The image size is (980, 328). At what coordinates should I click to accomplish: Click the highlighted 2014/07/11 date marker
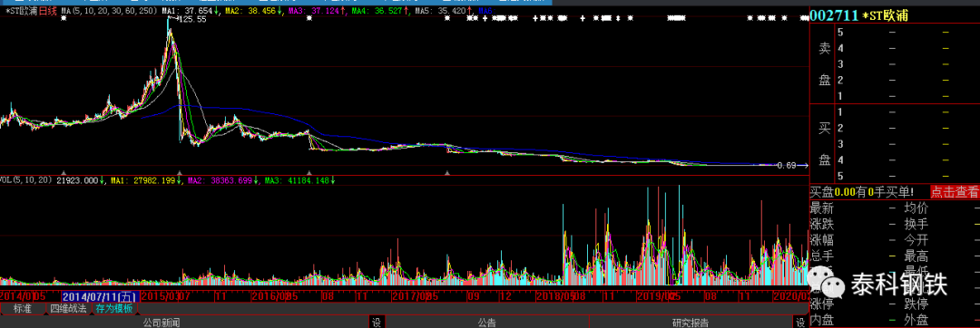pyautogui.click(x=100, y=296)
